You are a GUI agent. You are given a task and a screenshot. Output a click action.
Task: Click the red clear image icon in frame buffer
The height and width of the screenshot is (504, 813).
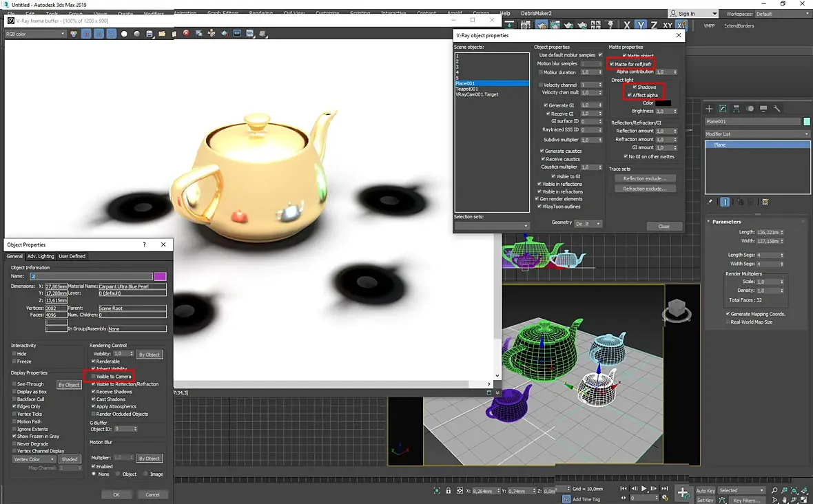click(186, 33)
